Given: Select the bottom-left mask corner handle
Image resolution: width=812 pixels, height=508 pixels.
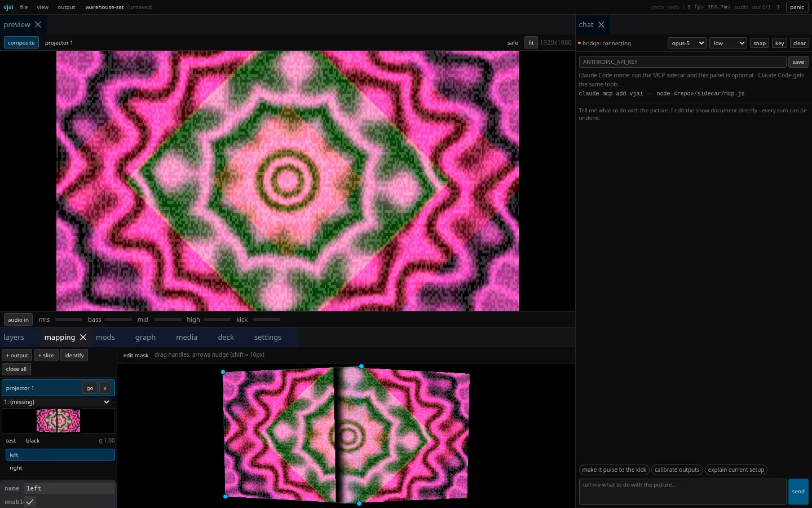Looking at the screenshot, I should 226,496.
